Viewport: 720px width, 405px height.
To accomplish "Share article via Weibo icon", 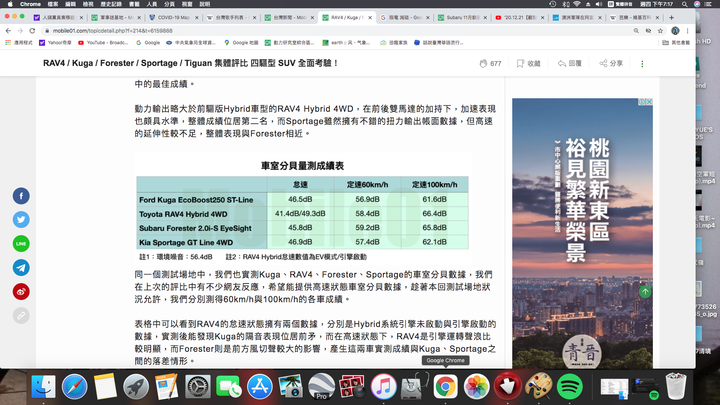I will (x=21, y=292).
